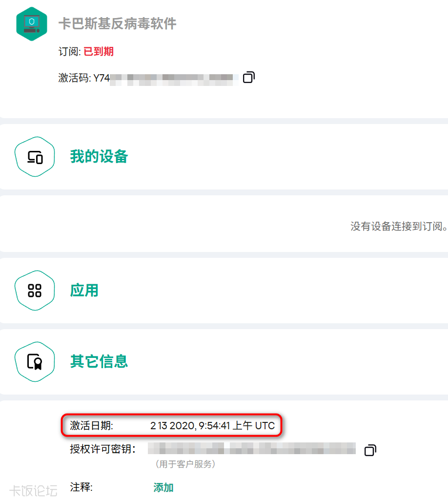Click the 添加 link beside 注释
The width and height of the screenshot is (448, 502).
pyautogui.click(x=163, y=487)
